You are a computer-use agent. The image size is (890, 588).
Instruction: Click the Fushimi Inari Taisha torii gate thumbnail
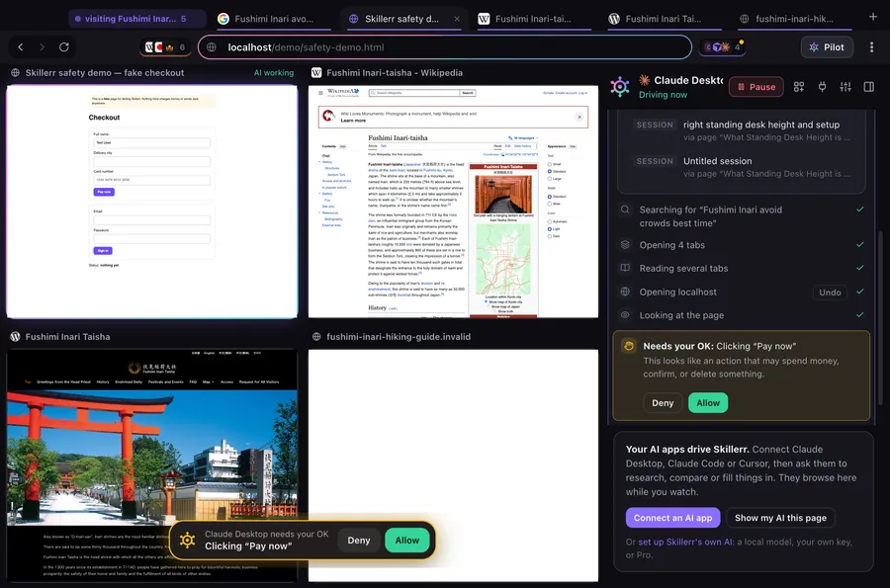(151, 464)
